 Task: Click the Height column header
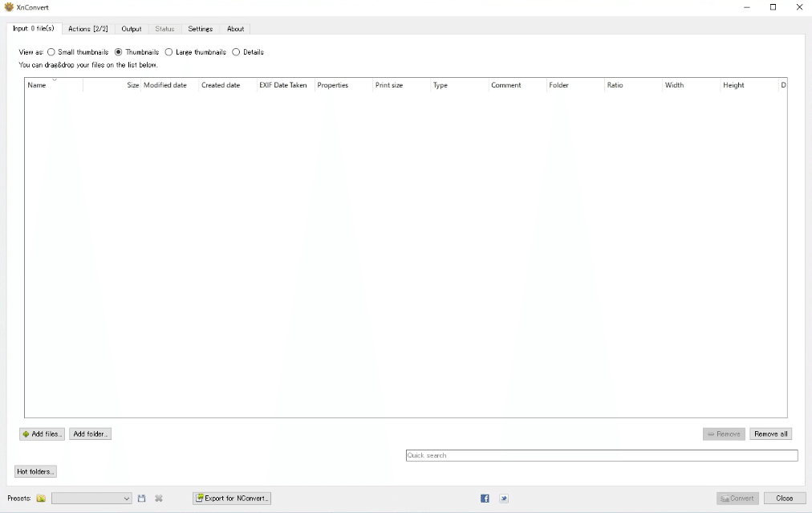click(x=750, y=85)
